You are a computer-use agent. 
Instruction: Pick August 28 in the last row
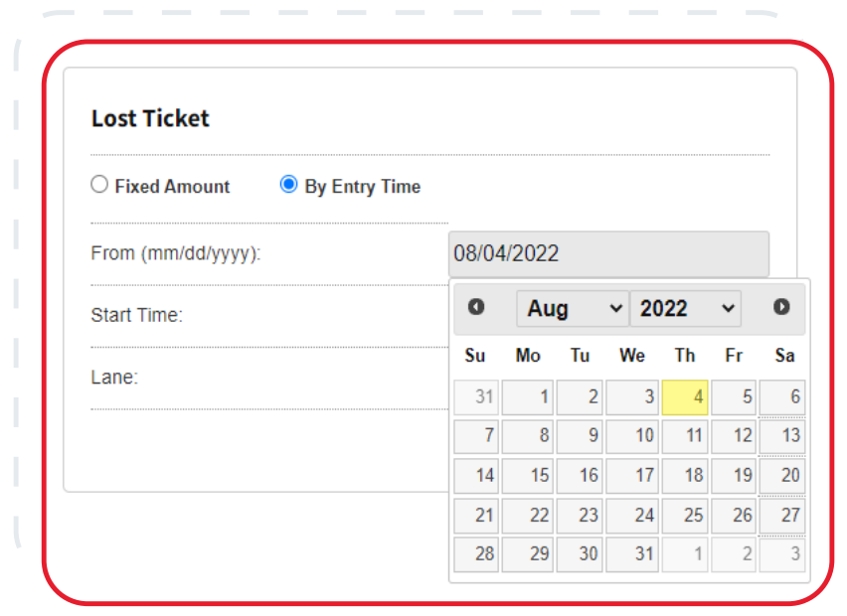pos(477,553)
